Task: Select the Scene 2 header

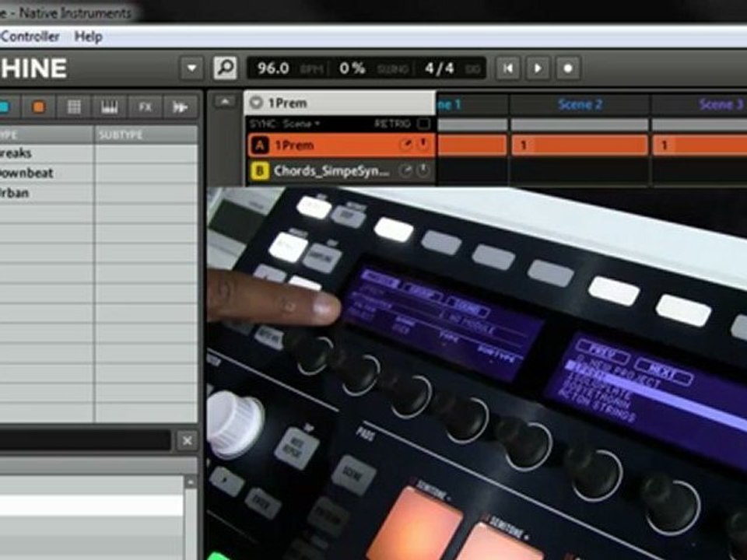Action: coord(580,104)
